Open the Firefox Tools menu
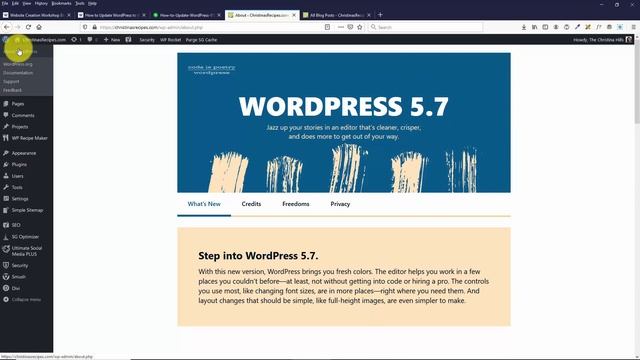640x360 pixels. click(80, 3)
